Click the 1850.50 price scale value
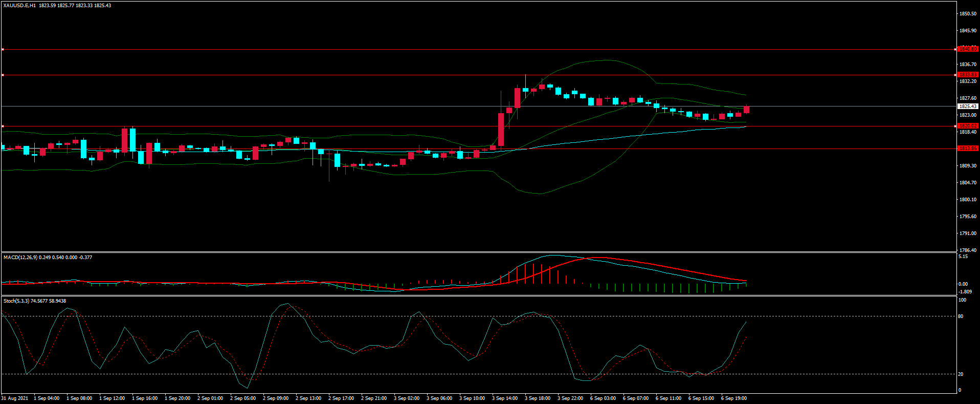Image resolution: width=980 pixels, height=404 pixels. point(968,14)
